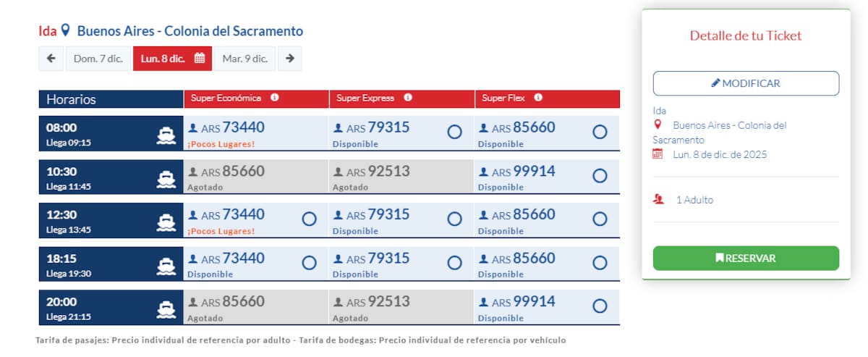Show Super Económica fare info icon
The height and width of the screenshot is (357, 868).
275,98
